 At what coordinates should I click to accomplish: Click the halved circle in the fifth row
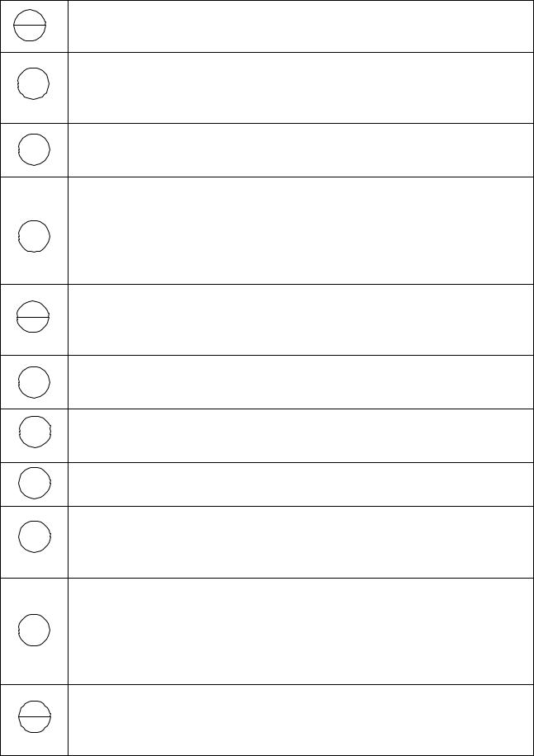coord(33,317)
